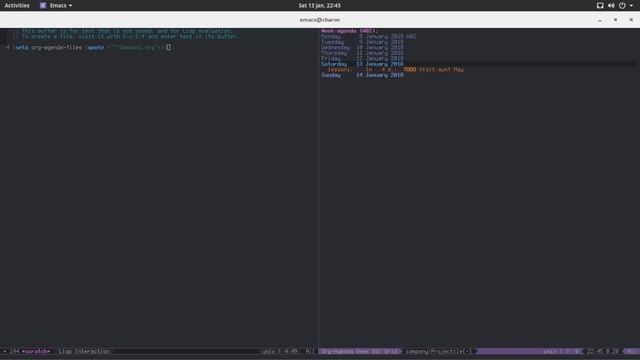The height and width of the screenshot is (360, 640).
Task: Click the comment line 'This buffer is for text that is not saved'
Action: click(122, 31)
